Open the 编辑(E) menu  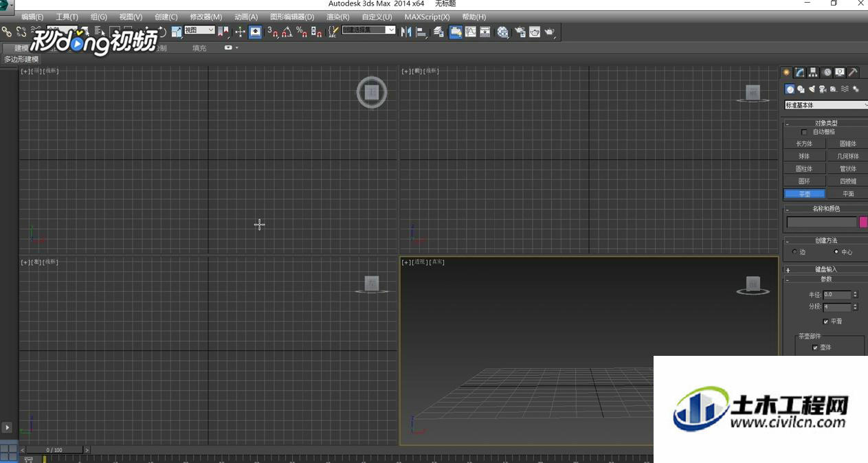pos(32,16)
